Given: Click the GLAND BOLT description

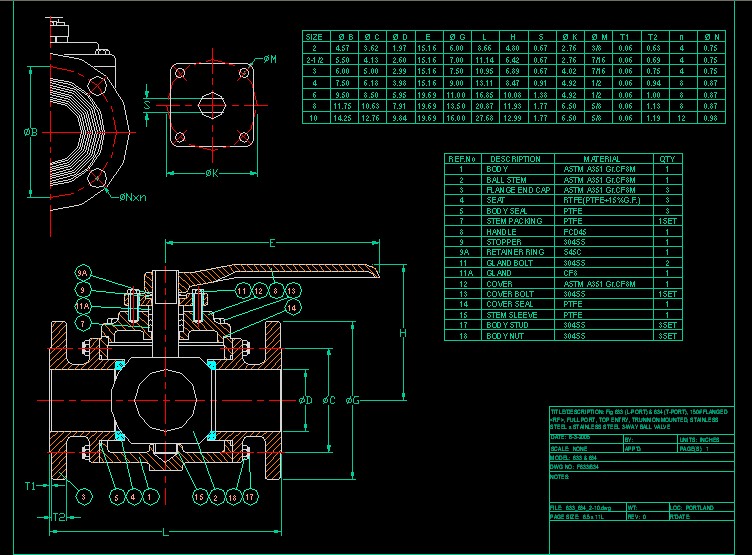Looking at the screenshot, I should [x=509, y=263].
